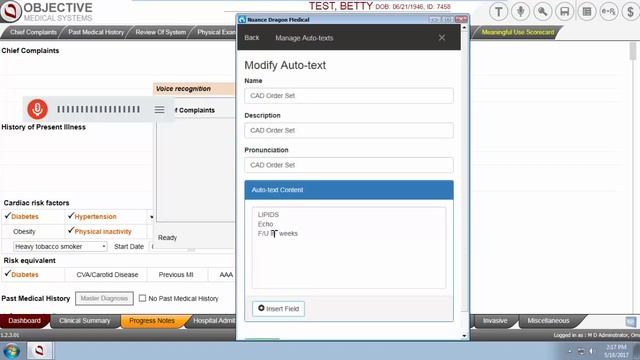Click the Description input field

click(349, 130)
